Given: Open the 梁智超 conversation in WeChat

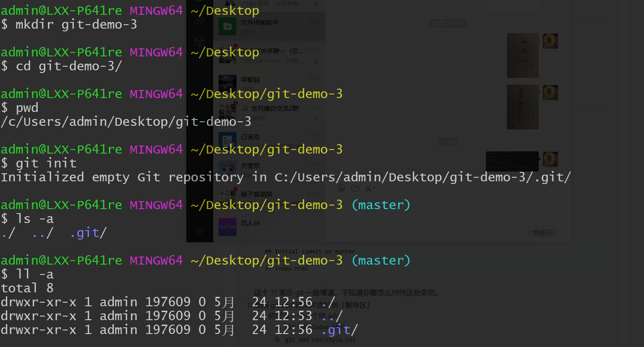Looking at the screenshot, I should coord(269,84).
